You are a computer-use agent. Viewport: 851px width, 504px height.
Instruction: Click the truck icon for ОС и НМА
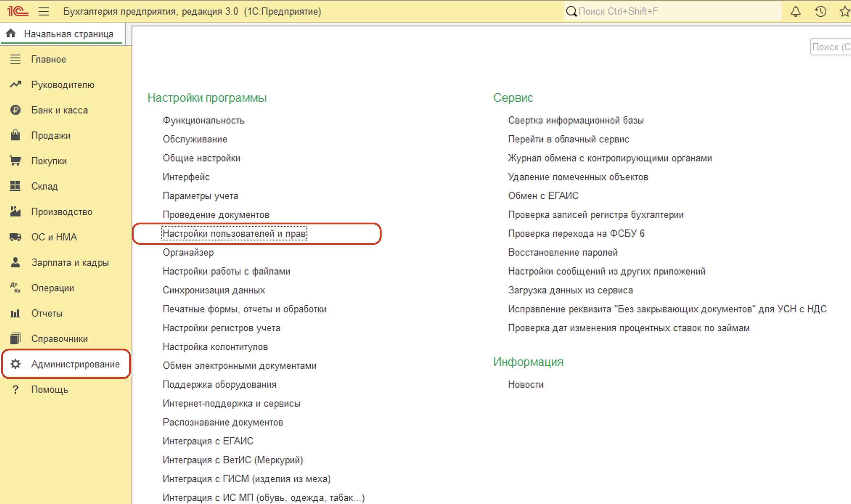point(15,237)
